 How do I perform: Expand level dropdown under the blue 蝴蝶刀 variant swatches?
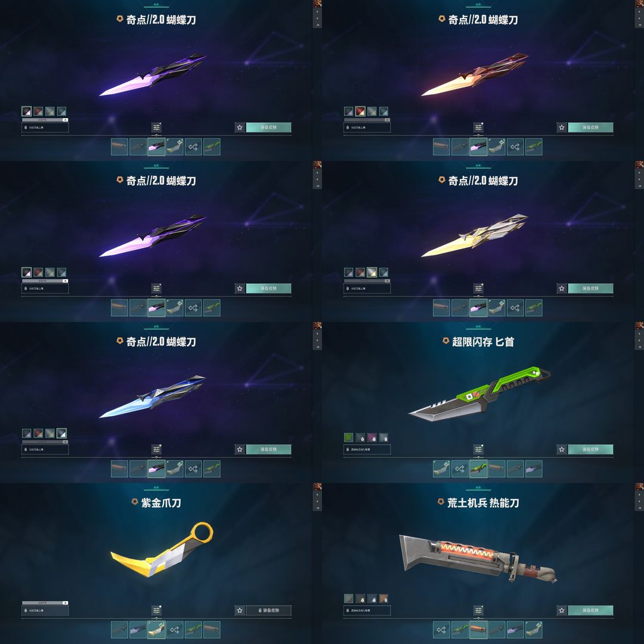65,441
